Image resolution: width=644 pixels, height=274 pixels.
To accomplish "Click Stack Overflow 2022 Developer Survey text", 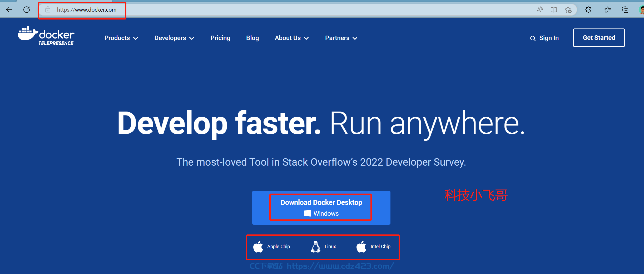I will (321, 162).
